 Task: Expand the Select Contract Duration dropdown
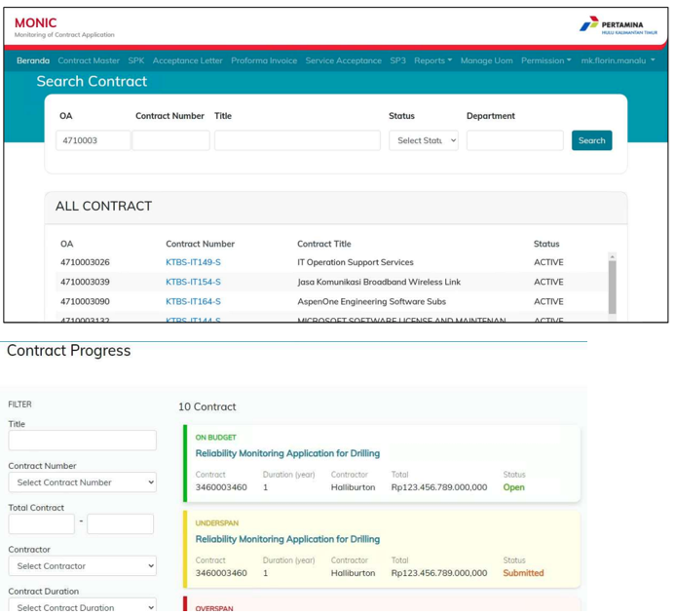tap(82, 606)
